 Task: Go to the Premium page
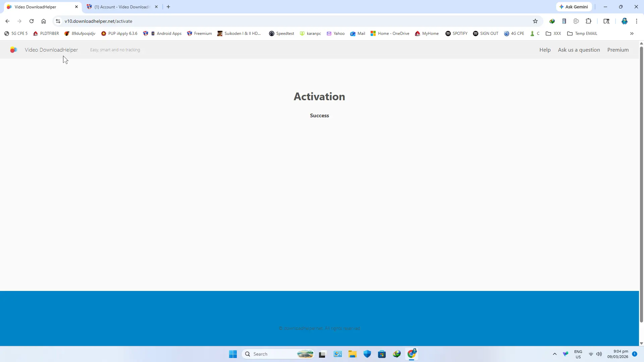[618, 50]
